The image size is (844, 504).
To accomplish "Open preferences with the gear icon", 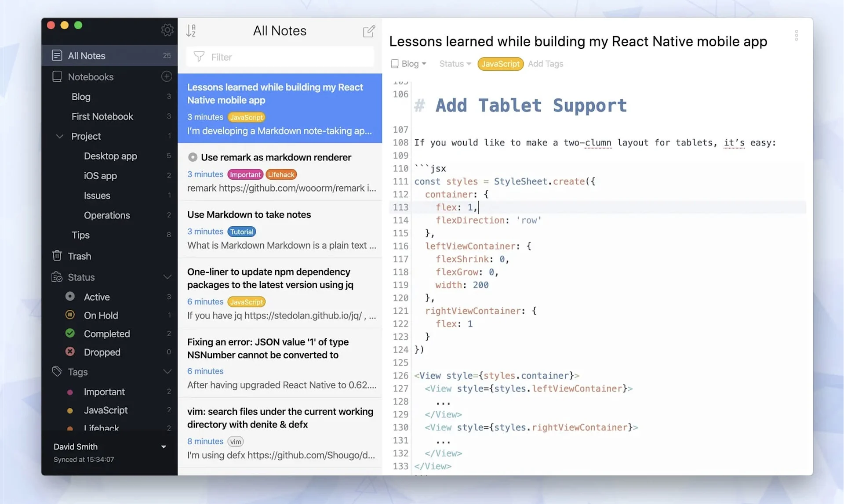I will (167, 30).
